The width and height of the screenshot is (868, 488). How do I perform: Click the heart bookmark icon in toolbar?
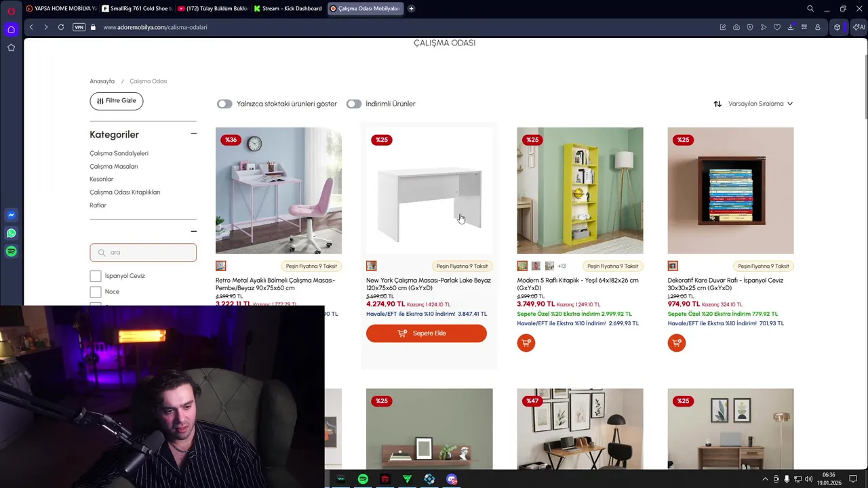click(x=777, y=27)
